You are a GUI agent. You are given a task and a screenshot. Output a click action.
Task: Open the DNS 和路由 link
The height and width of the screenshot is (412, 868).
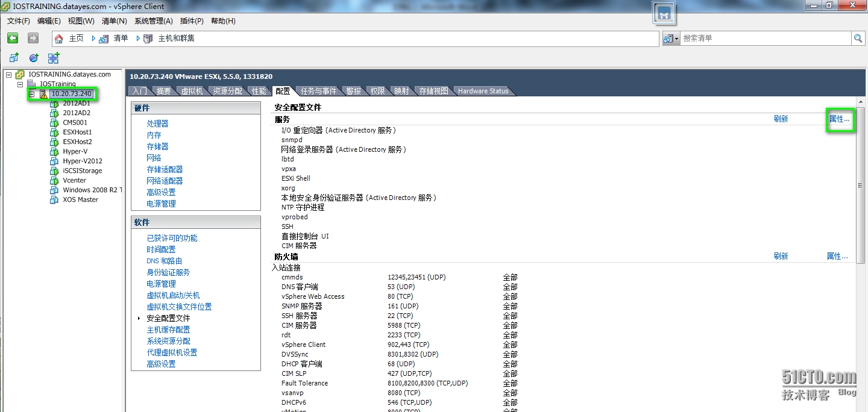(x=164, y=261)
